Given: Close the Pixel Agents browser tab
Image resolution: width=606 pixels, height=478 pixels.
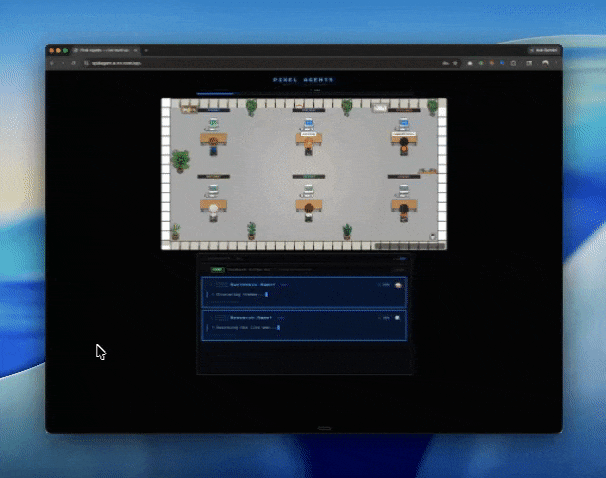Looking at the screenshot, I should click(x=136, y=50).
